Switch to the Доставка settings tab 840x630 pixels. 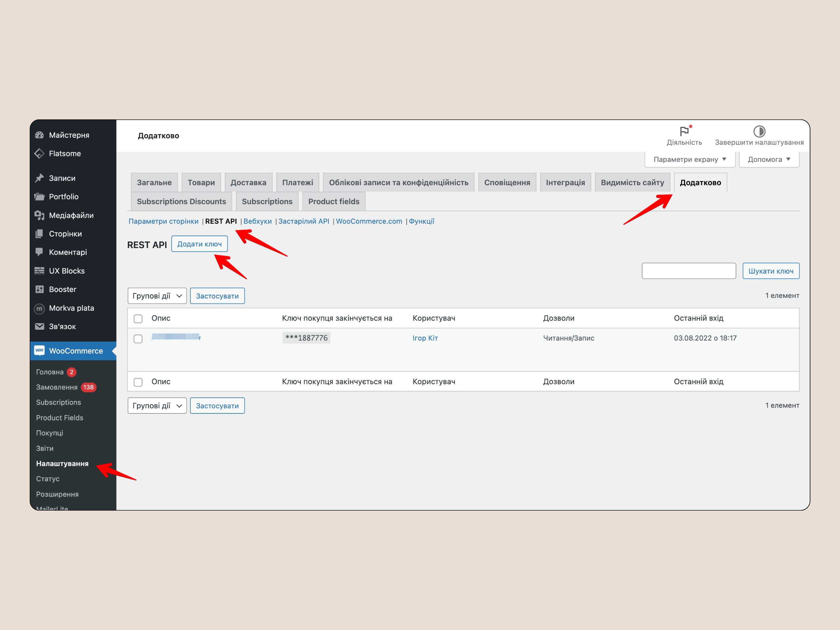click(248, 183)
